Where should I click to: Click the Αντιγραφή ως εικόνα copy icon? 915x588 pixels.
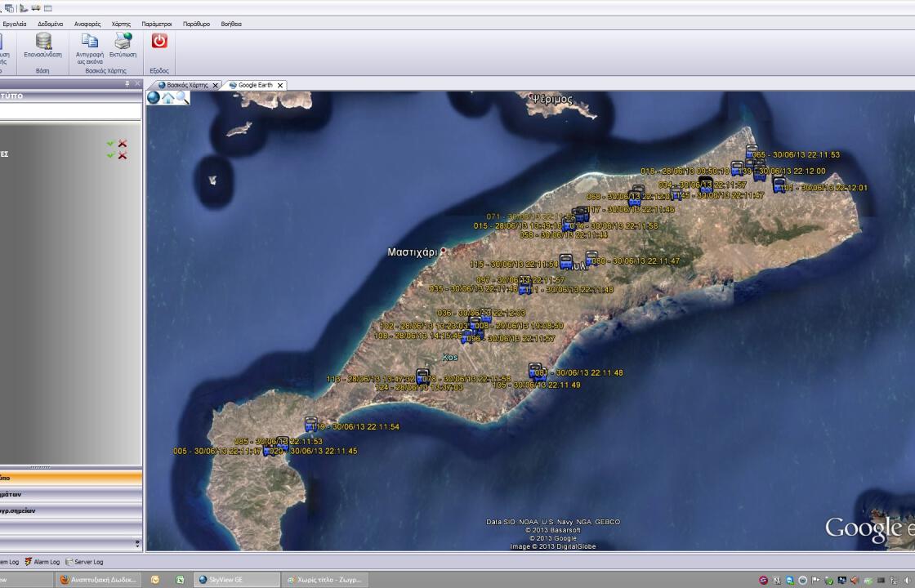pyautogui.click(x=89, y=40)
